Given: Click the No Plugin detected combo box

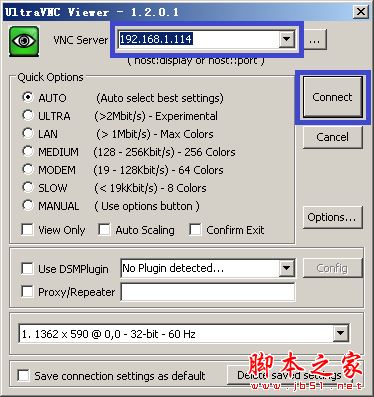Looking at the screenshot, I should pos(208,268).
